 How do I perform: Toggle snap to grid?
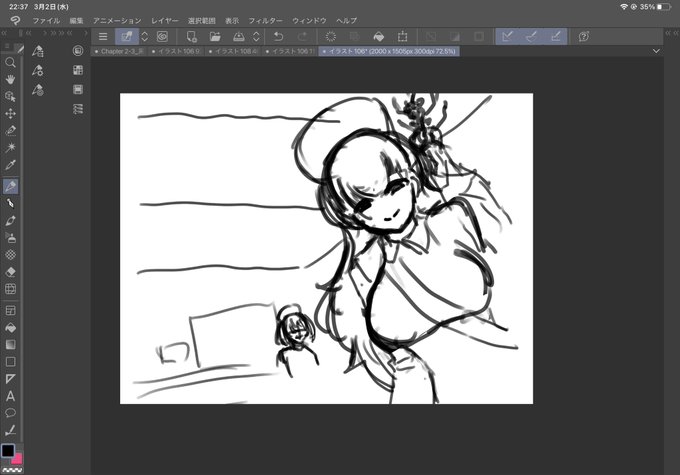coord(556,36)
